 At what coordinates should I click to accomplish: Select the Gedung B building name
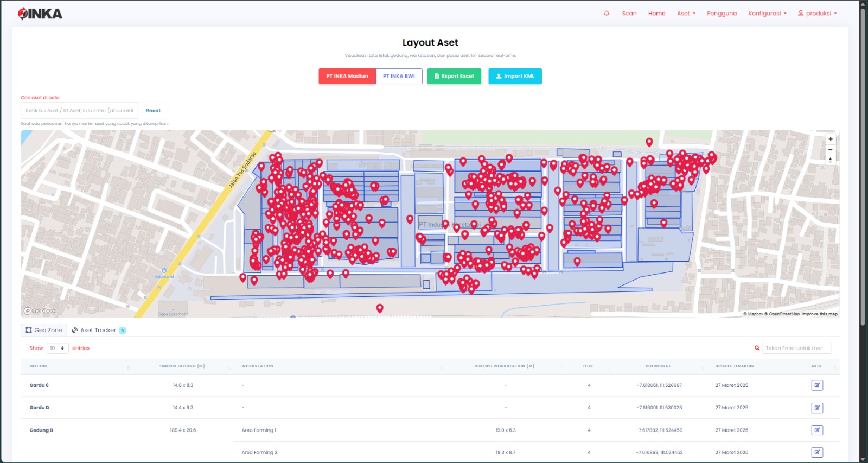pyautogui.click(x=41, y=430)
